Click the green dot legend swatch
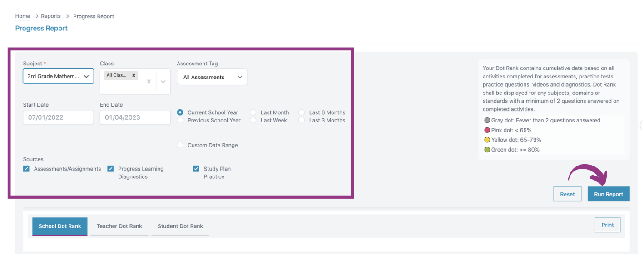This screenshot has height=264, width=644. tap(487, 150)
